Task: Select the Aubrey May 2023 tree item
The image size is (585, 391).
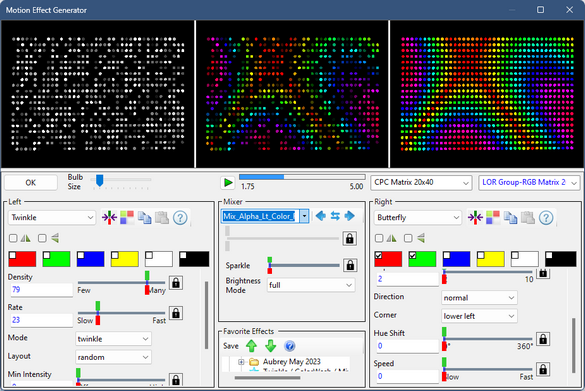Action: 291,362
